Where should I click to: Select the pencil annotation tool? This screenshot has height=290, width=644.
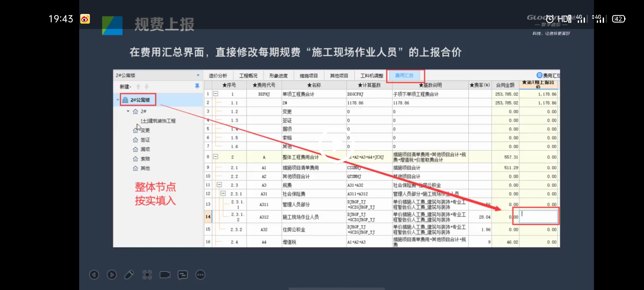point(129,275)
